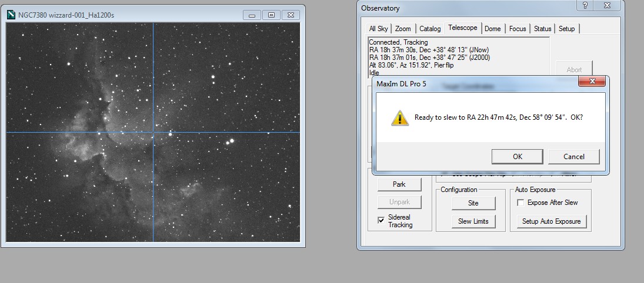This screenshot has width=644, height=283.
Task: Minimize the NGC7380 image window
Action: 252,15
